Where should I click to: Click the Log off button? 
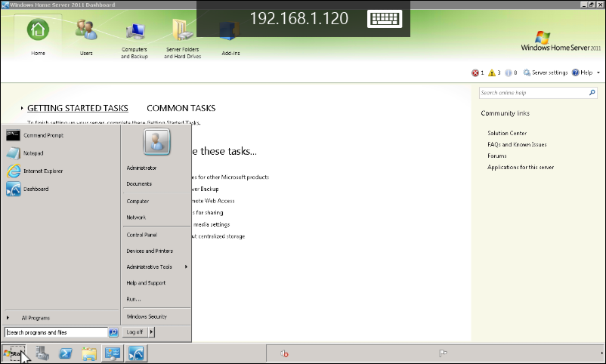pyautogui.click(x=135, y=332)
